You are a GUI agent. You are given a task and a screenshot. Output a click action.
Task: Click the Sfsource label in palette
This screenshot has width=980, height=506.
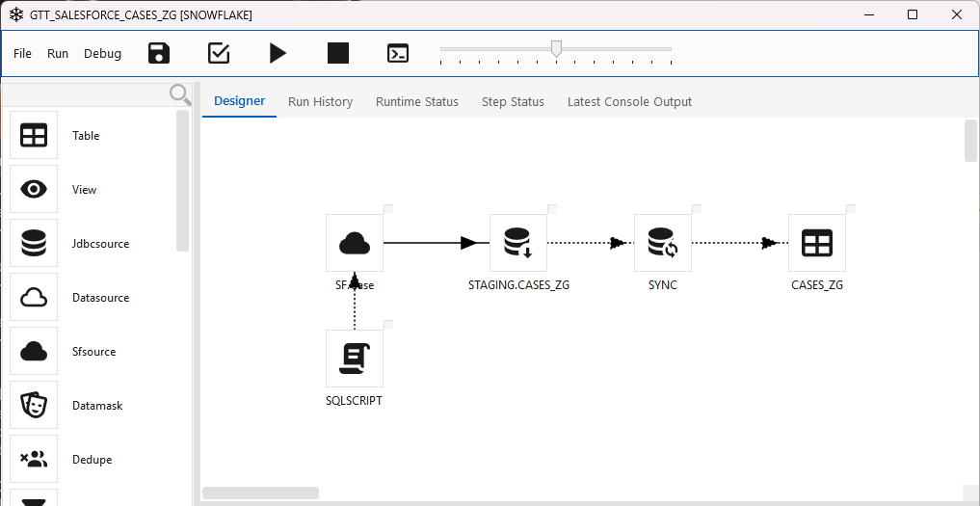[x=93, y=352]
